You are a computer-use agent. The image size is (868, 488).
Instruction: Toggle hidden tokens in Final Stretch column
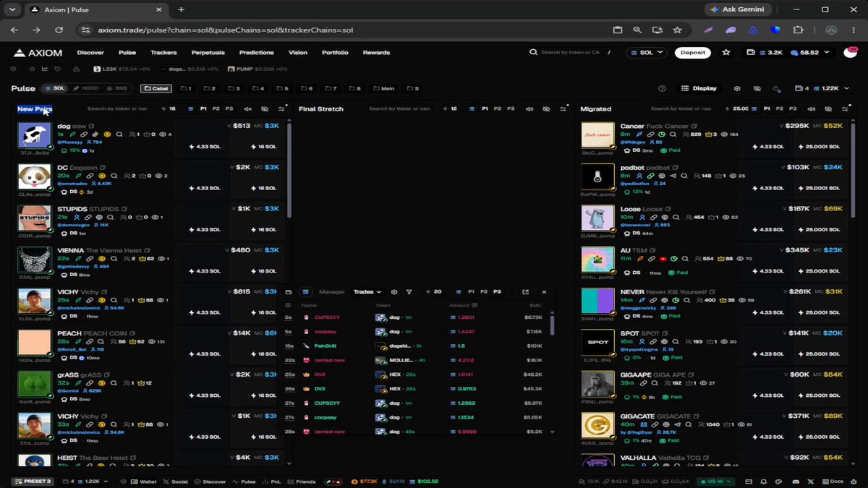pyautogui.click(x=546, y=108)
